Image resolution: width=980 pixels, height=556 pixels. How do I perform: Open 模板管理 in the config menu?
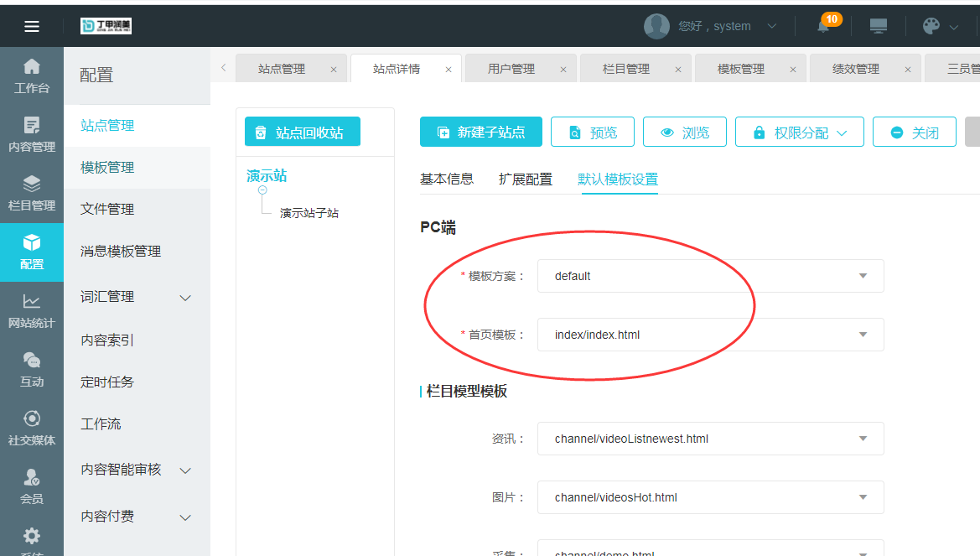107,168
